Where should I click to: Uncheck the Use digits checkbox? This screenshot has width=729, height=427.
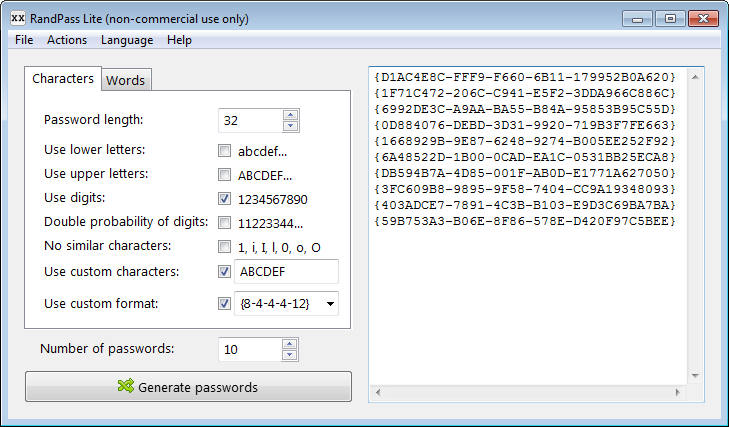224,199
